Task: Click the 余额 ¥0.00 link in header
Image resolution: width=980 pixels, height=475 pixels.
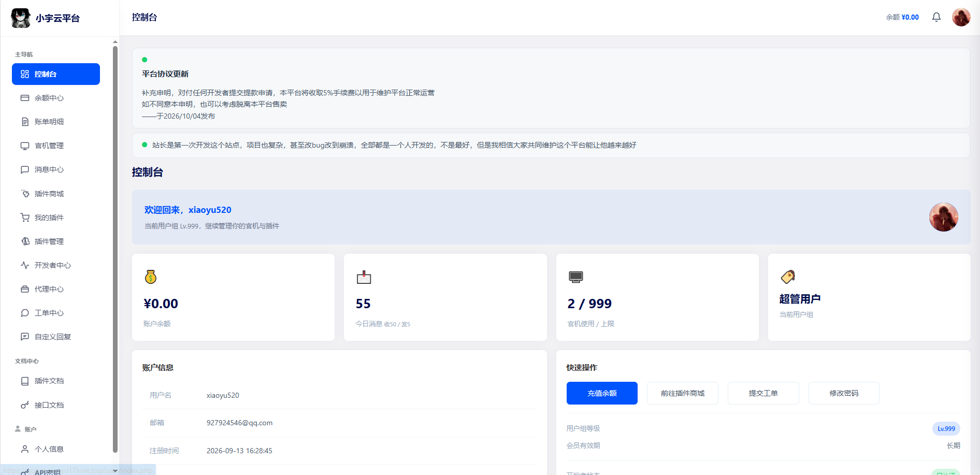Action: tap(902, 17)
